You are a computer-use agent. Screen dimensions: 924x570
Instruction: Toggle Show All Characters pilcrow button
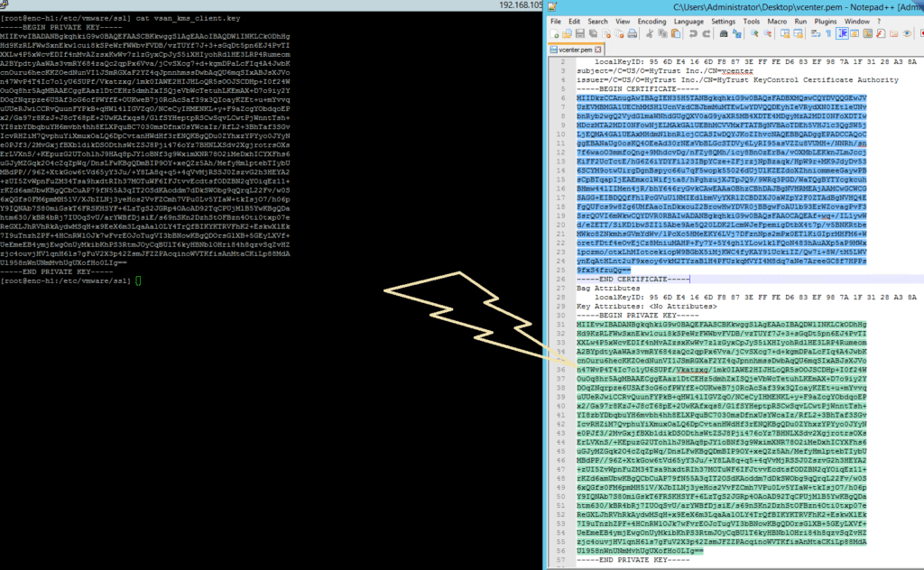830,33
